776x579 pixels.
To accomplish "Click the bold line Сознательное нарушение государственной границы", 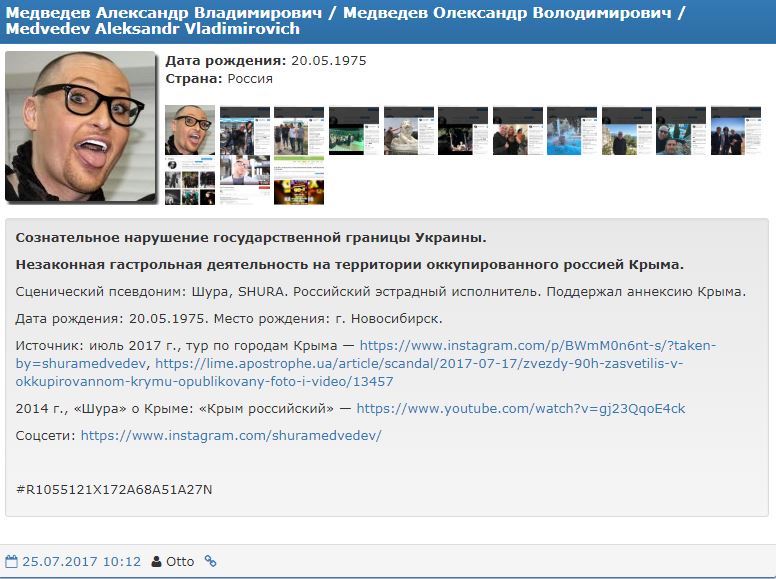I will tap(251, 238).
